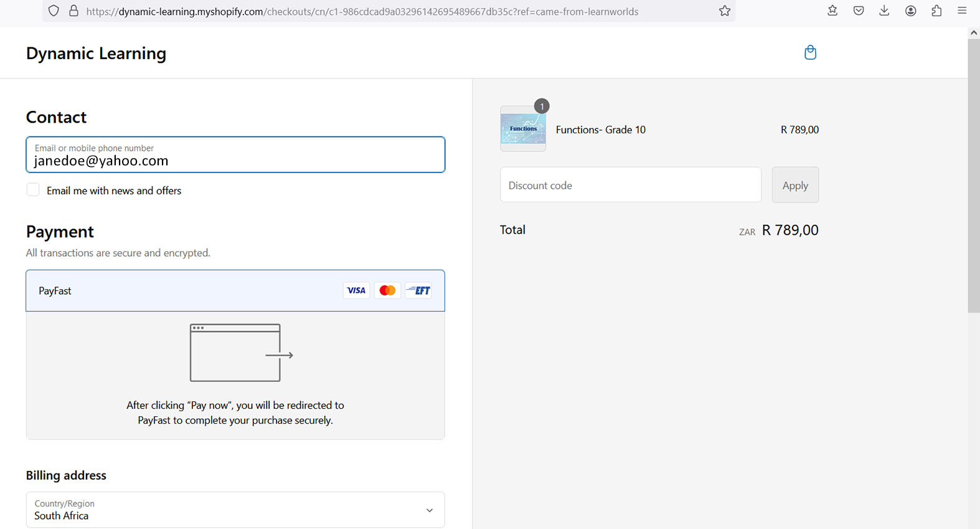980x529 pixels.
Task: Select the PayFast payment option
Action: [x=235, y=290]
